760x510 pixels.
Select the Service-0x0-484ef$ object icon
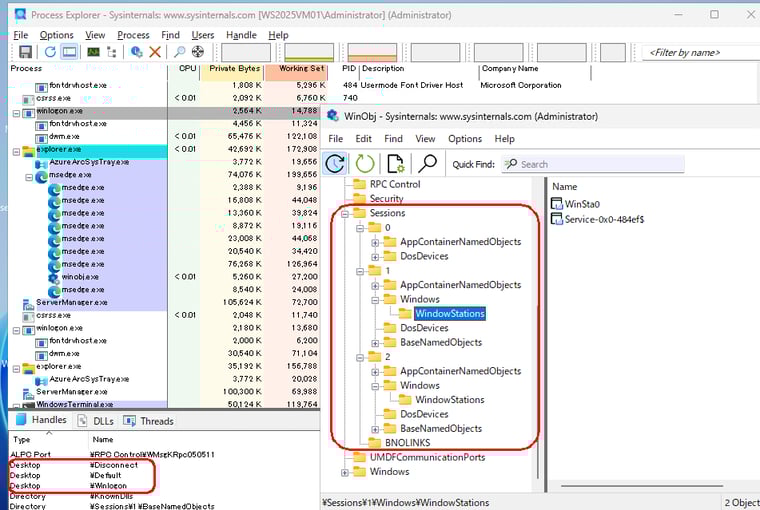[x=557, y=219]
